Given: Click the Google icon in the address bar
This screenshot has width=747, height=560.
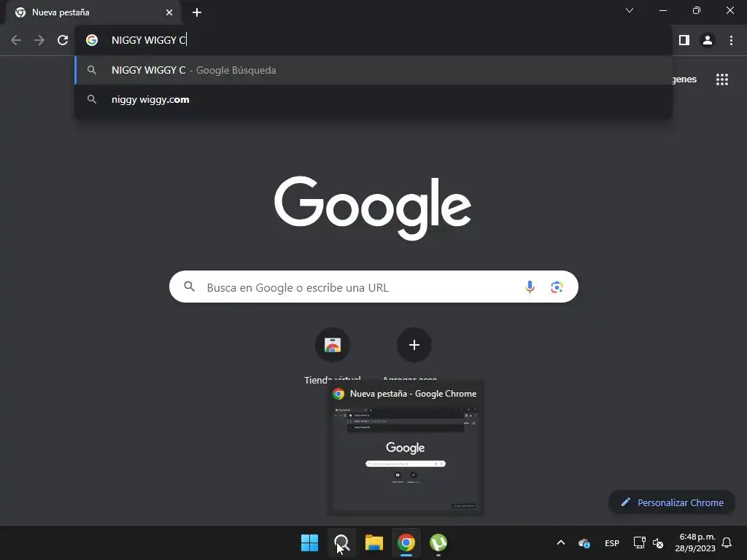Looking at the screenshot, I should tap(92, 40).
